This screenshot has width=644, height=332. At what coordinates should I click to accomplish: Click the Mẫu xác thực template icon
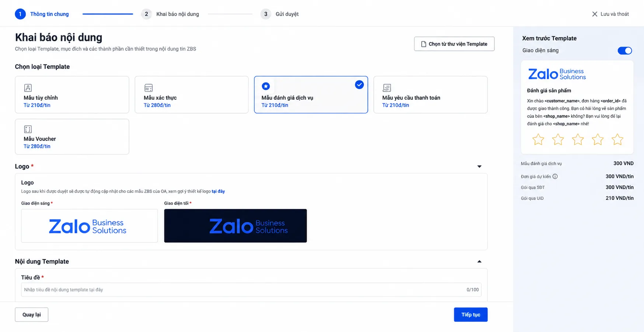[149, 88]
